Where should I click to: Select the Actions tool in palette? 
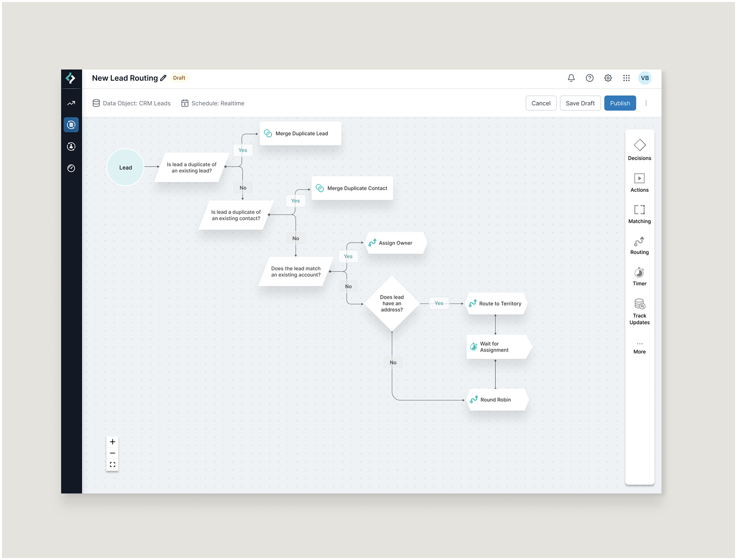click(640, 182)
